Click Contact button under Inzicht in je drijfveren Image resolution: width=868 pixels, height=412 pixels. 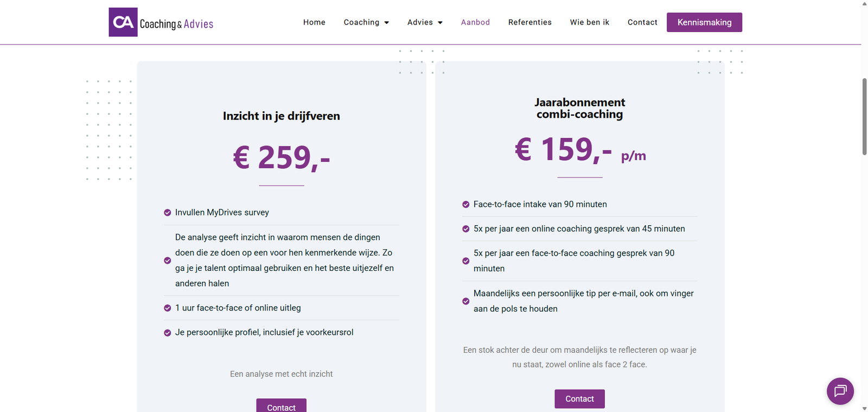pos(281,405)
